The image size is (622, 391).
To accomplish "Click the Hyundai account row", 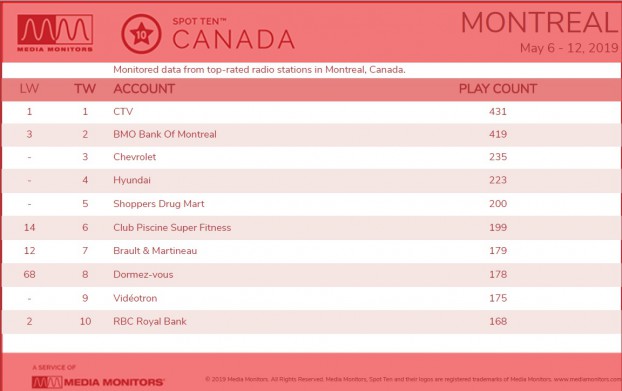I will [311, 180].
